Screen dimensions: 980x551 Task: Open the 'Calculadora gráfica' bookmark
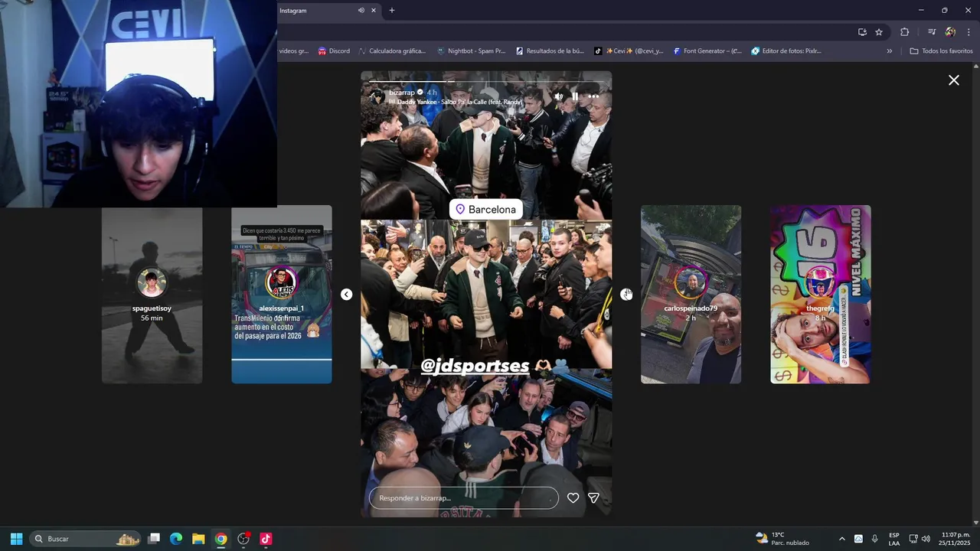(392, 51)
